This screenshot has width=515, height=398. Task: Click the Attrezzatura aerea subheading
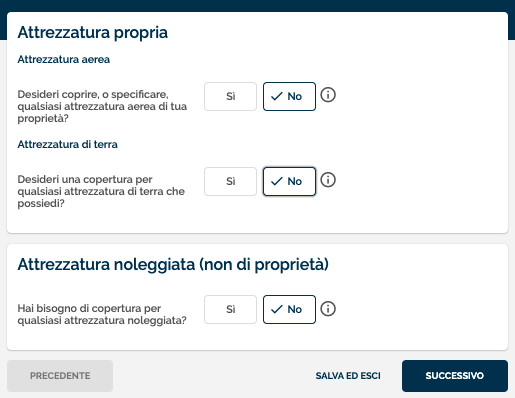coord(64,59)
